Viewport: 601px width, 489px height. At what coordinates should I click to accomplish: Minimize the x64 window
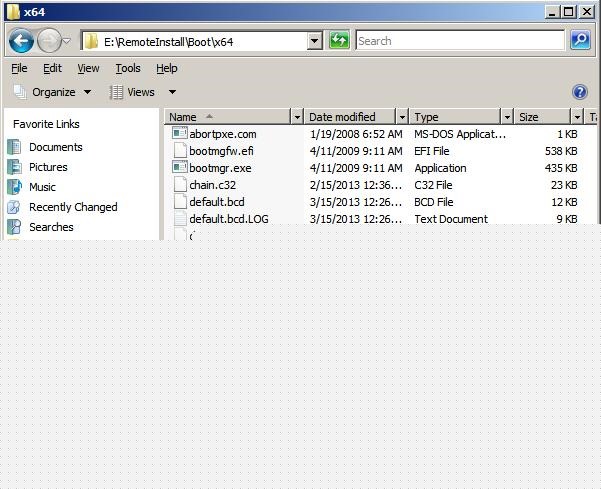tap(552, 12)
